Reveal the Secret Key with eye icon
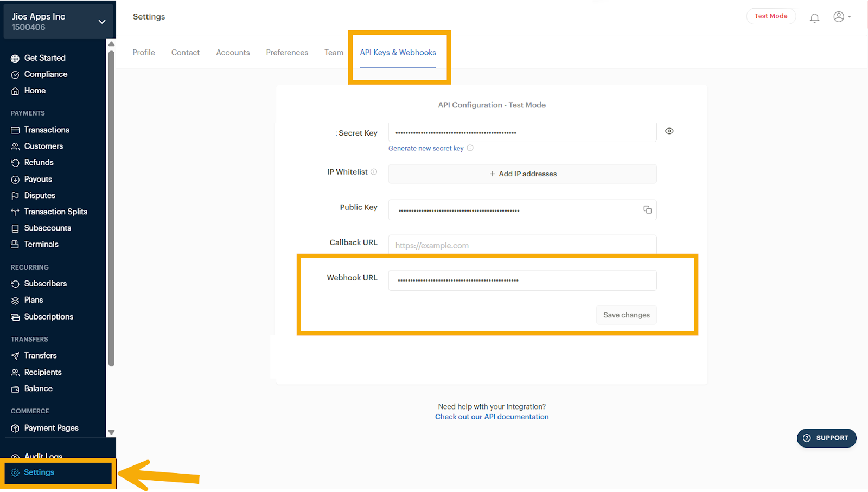This screenshot has width=868, height=492. [x=669, y=131]
